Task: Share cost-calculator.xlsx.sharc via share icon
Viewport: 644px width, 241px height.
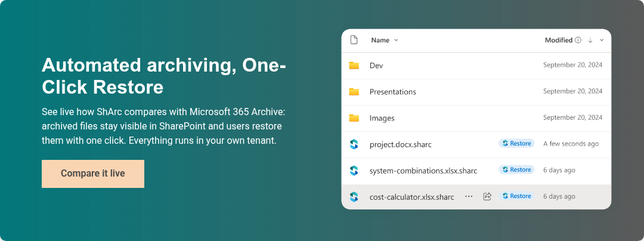Action: (487, 196)
